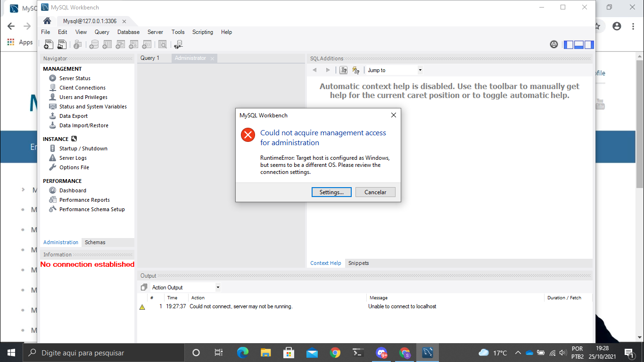This screenshot has width=644, height=362.
Task: Open Users and Privileges
Action: point(83,97)
